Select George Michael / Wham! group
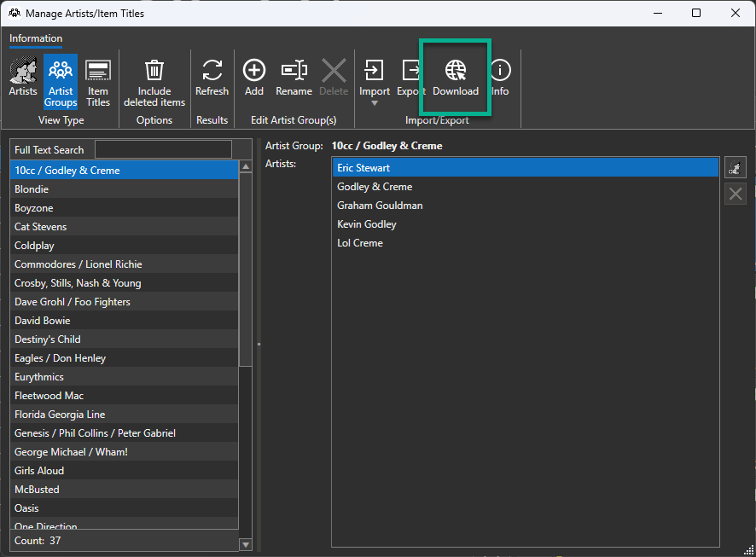The width and height of the screenshot is (756, 557). pos(124,452)
